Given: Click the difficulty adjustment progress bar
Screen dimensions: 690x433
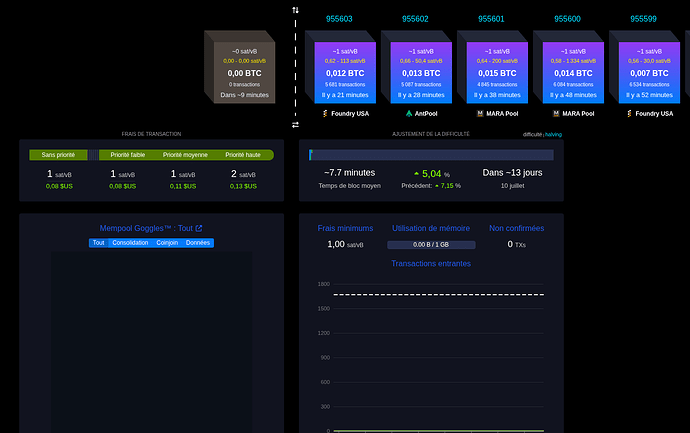Looking at the screenshot, I should 431,155.
